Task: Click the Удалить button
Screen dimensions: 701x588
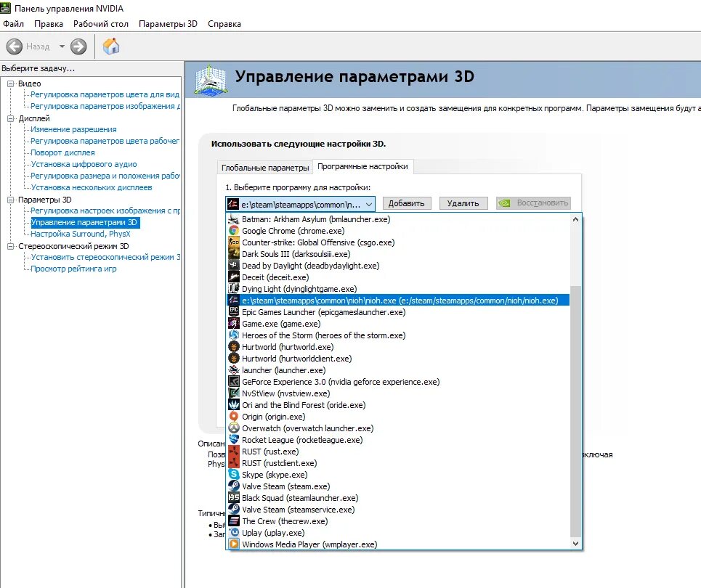Action: [463, 203]
